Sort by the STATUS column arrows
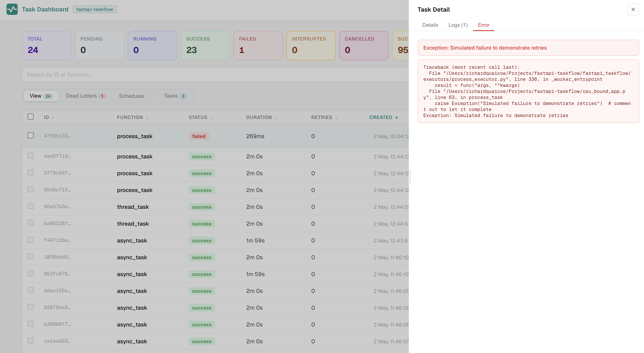This screenshot has height=353, width=644. (211, 117)
